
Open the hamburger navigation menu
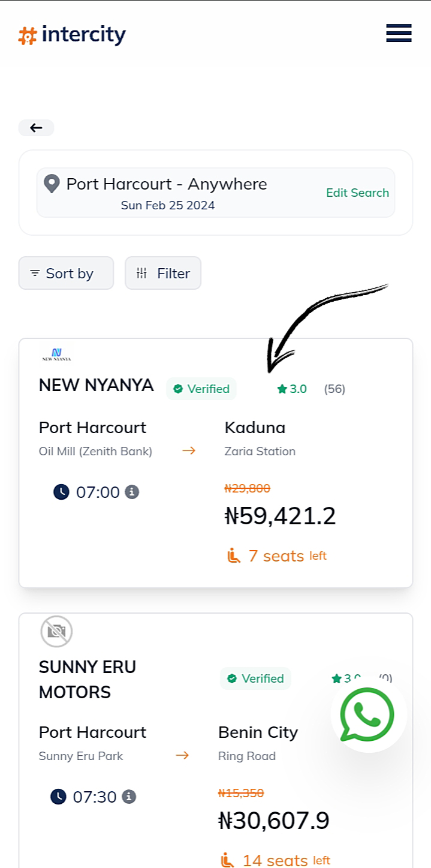click(399, 33)
